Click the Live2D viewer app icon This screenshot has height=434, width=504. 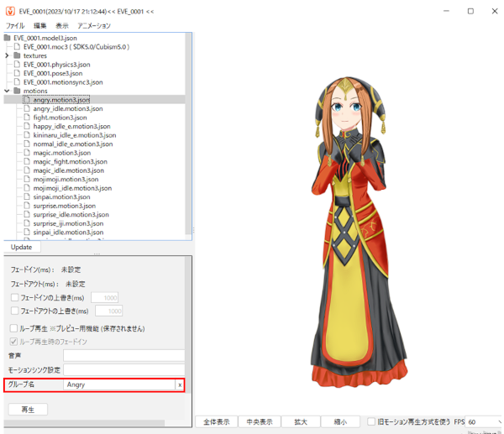point(10,11)
